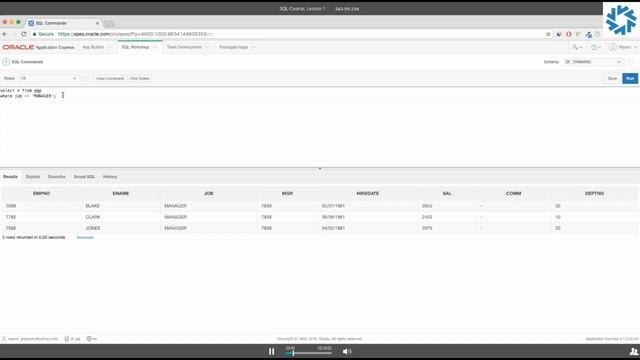Open the App Builder menu
Viewport: 640px width, 360px height.
pos(93,47)
